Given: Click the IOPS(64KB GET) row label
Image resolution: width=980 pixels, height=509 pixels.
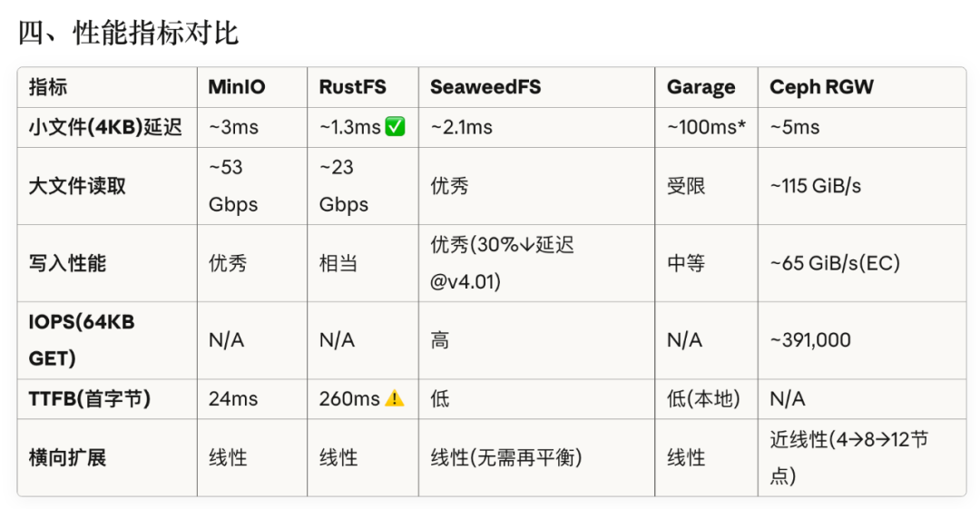Looking at the screenshot, I should tap(82, 340).
